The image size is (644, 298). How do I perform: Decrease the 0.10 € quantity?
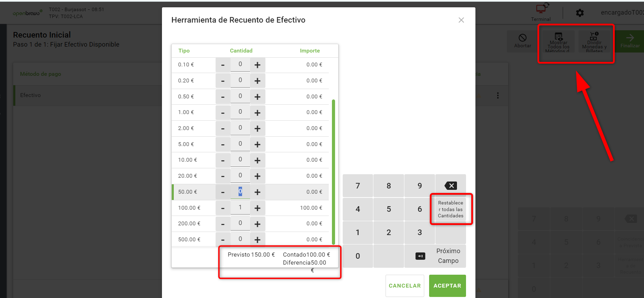click(x=223, y=65)
